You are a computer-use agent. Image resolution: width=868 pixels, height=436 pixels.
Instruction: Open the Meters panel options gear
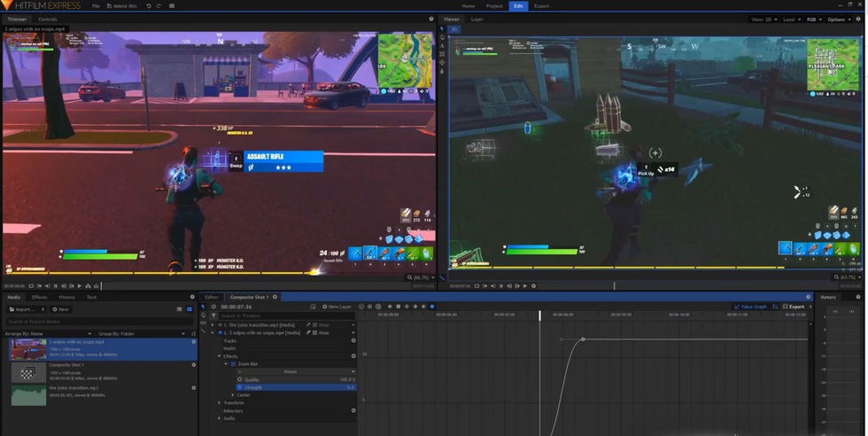click(858, 297)
